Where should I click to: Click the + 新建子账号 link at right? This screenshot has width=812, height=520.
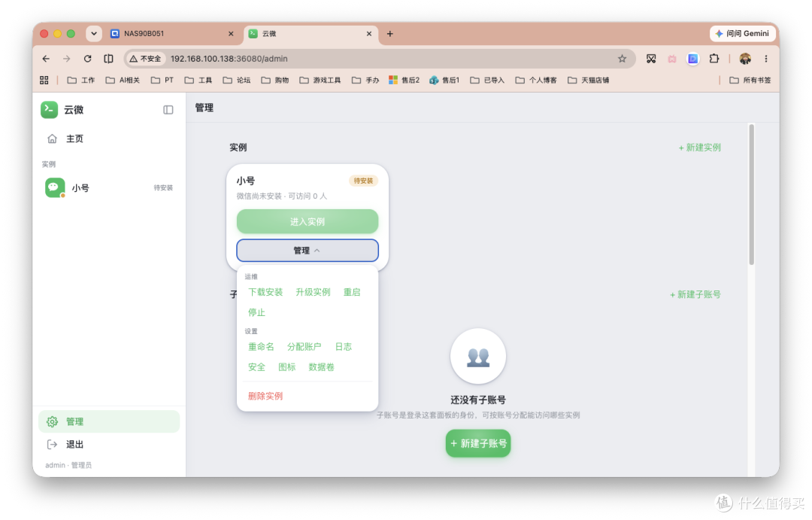click(695, 294)
